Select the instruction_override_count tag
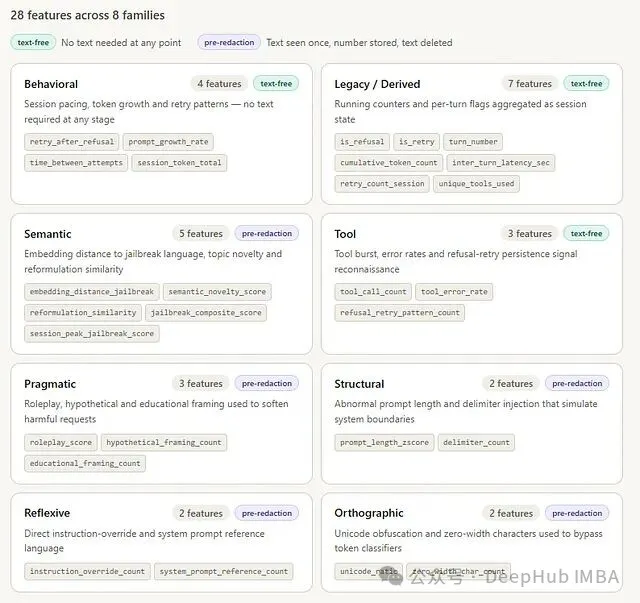This screenshot has width=640, height=603. tap(87, 572)
